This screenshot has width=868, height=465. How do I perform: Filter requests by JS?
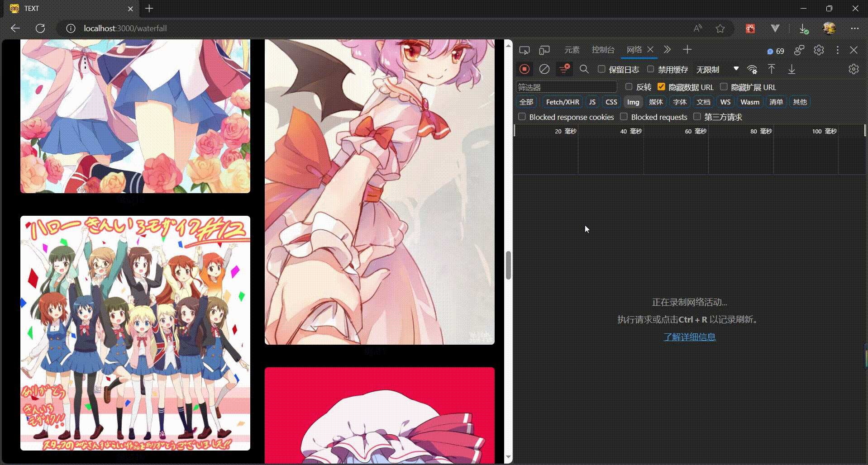pos(592,102)
